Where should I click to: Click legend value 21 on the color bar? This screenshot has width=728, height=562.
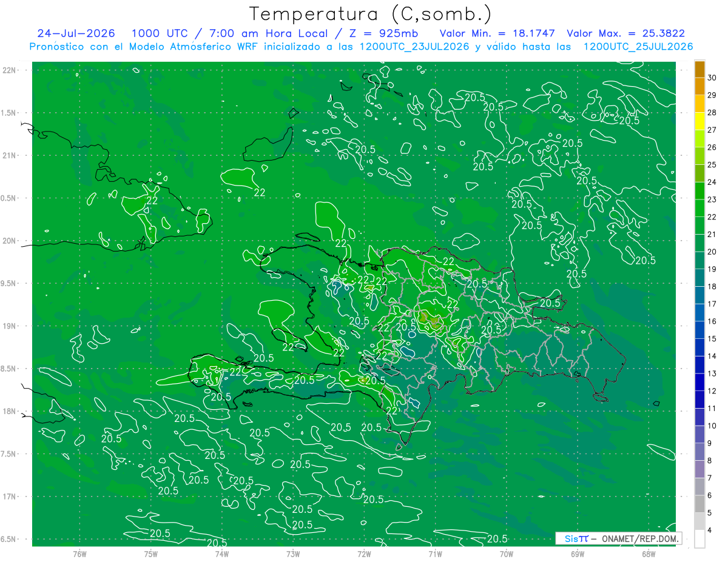[712, 235]
